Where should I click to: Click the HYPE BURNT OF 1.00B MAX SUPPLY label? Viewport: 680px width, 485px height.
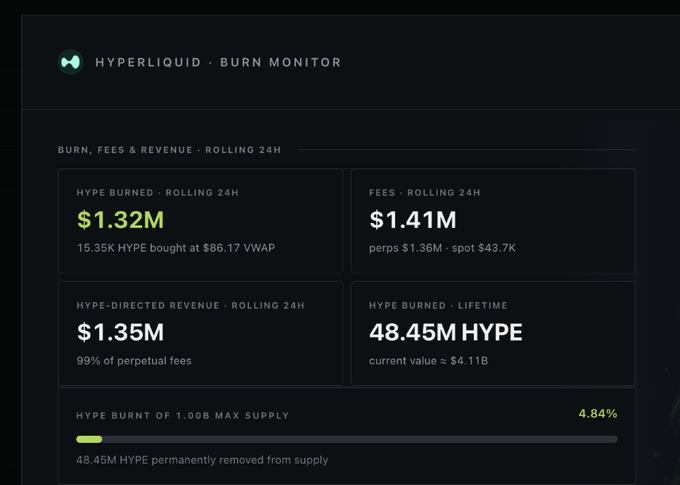coord(183,416)
